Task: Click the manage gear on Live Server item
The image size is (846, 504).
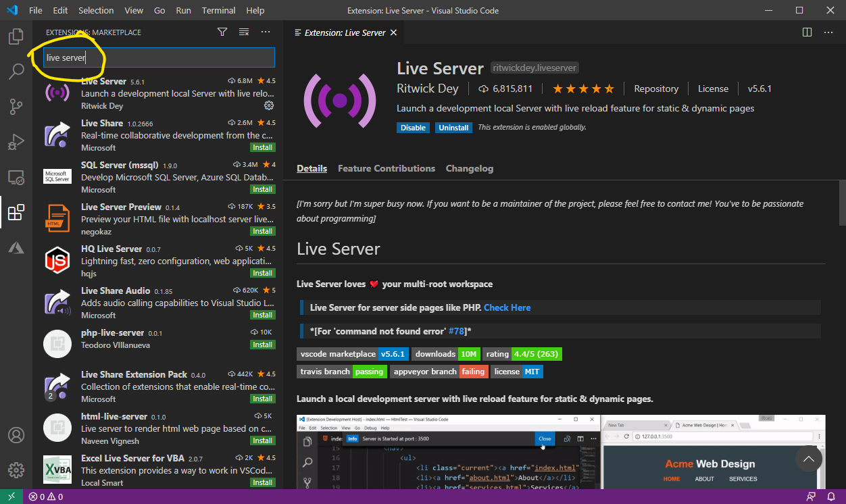Action: [x=269, y=105]
